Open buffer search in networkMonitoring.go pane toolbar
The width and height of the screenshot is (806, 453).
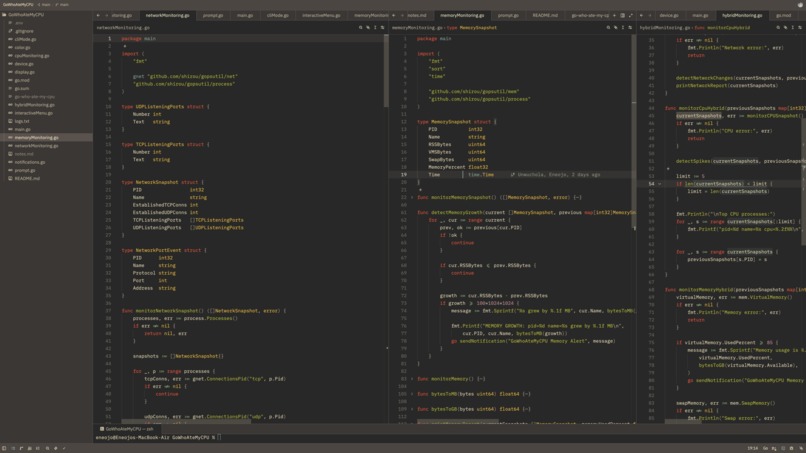pyautogui.click(x=361, y=28)
